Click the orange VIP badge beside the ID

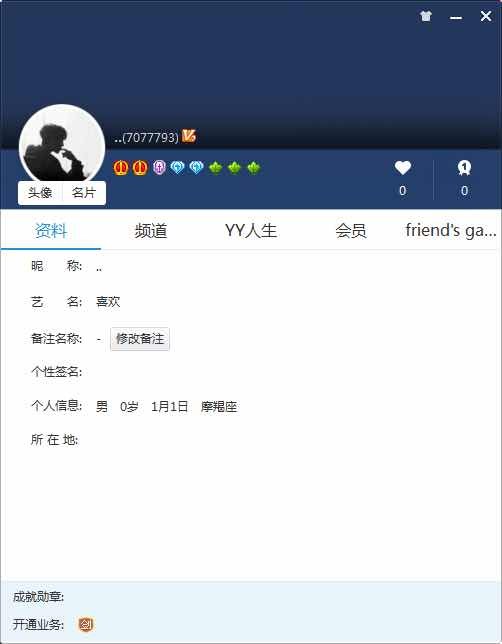(x=189, y=136)
